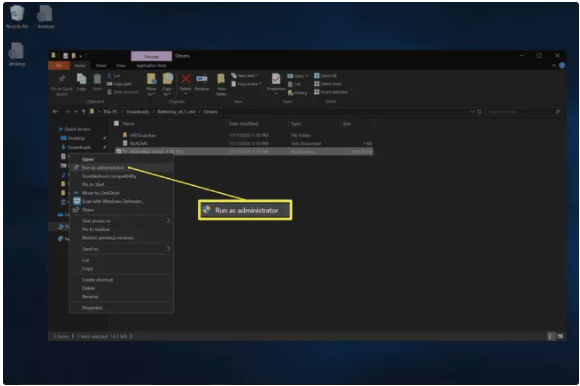Choose Open in the context menu
This screenshot has width=580, height=386.
121,159
